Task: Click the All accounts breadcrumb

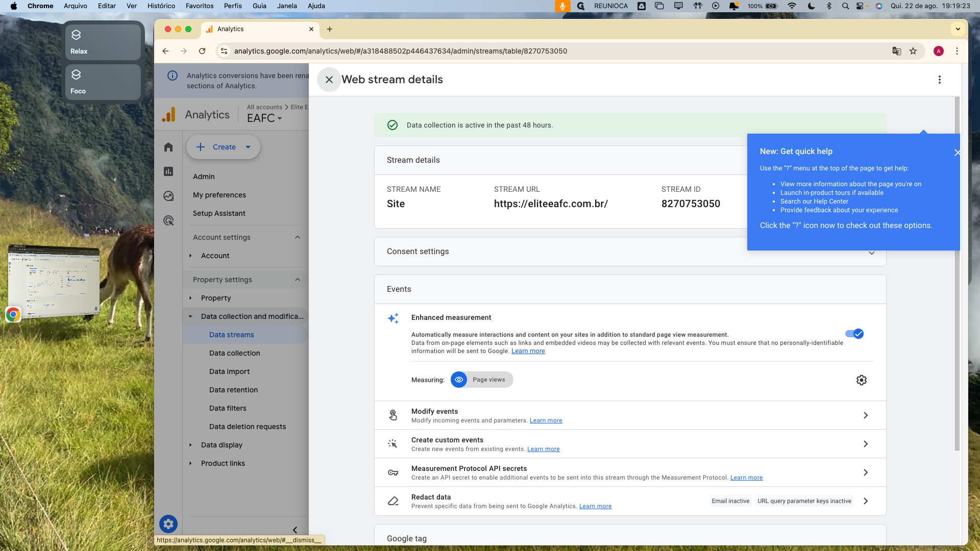Action: [264, 107]
